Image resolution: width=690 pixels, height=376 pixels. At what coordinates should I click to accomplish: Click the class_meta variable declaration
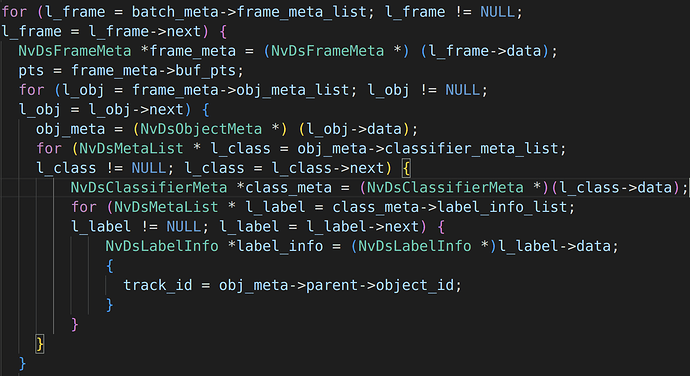289,188
